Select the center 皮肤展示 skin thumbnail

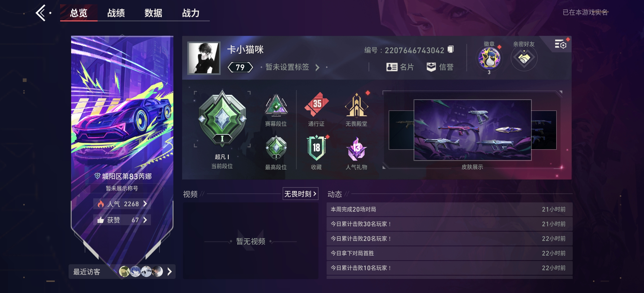472,130
